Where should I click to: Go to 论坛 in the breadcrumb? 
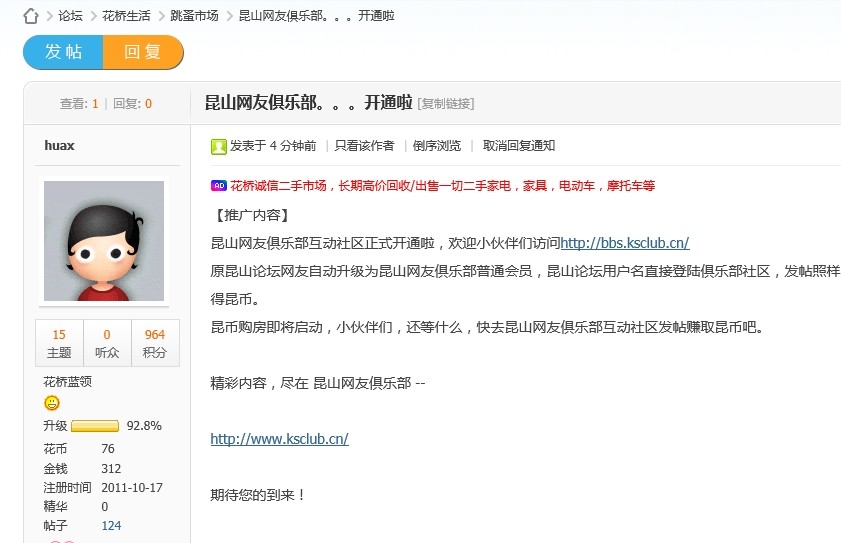pyautogui.click(x=70, y=16)
